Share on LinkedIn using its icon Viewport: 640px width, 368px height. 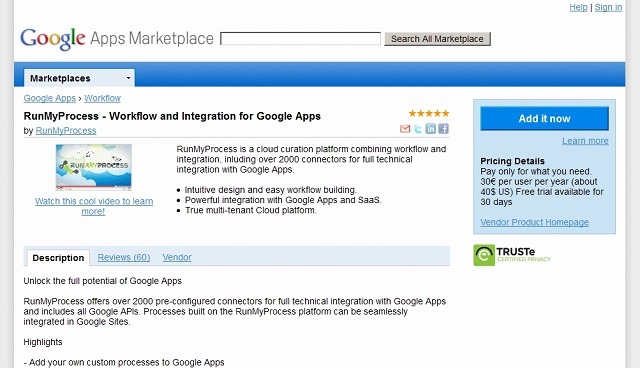[x=431, y=129]
